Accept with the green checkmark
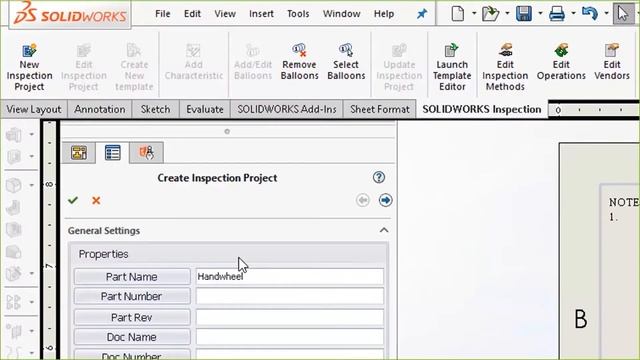This screenshot has height=360, width=640. [x=73, y=200]
